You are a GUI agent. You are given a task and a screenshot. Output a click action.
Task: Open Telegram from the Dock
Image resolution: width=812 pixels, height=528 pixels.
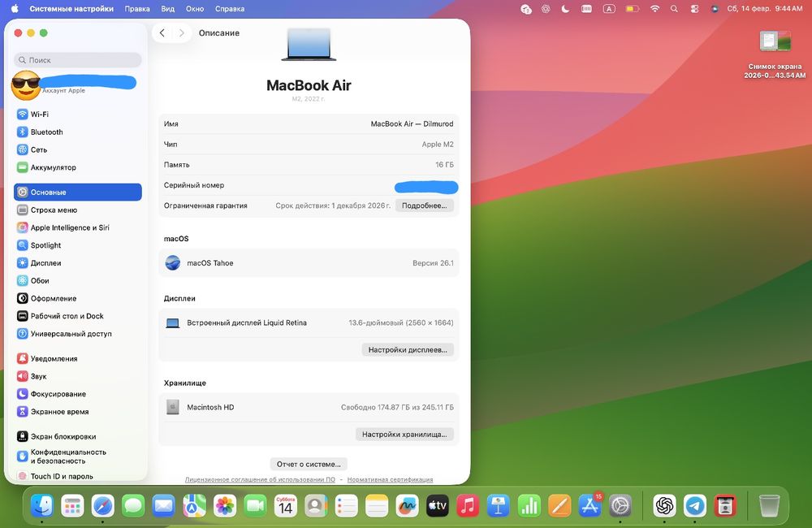695,506
